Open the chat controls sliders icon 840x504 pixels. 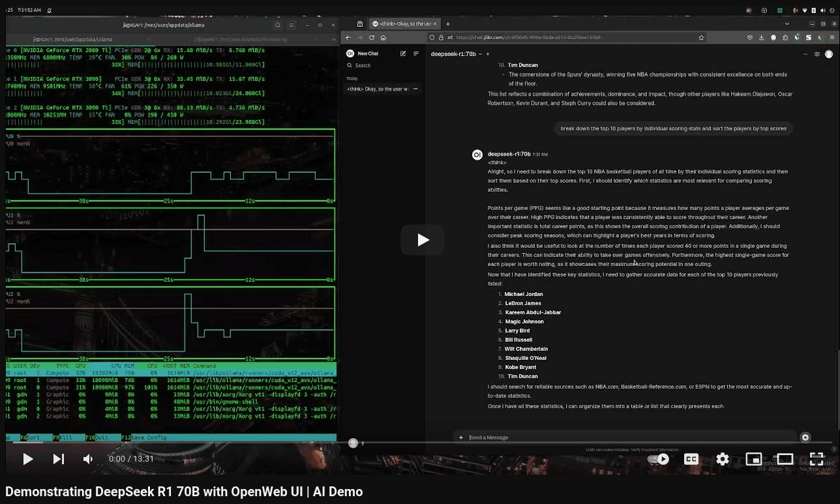[817, 54]
